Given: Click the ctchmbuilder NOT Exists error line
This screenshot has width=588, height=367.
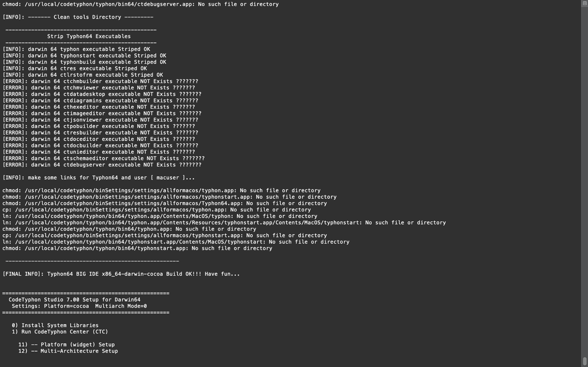Looking at the screenshot, I should click(100, 81).
